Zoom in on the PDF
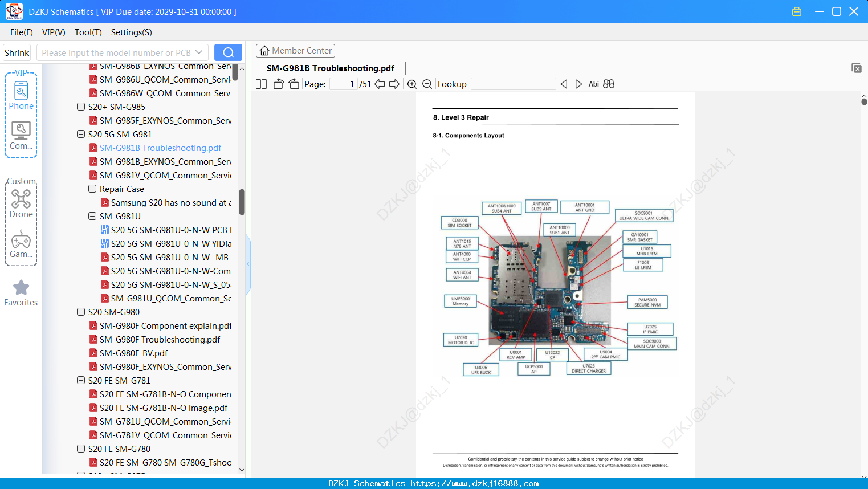The height and width of the screenshot is (489, 868). [x=412, y=84]
